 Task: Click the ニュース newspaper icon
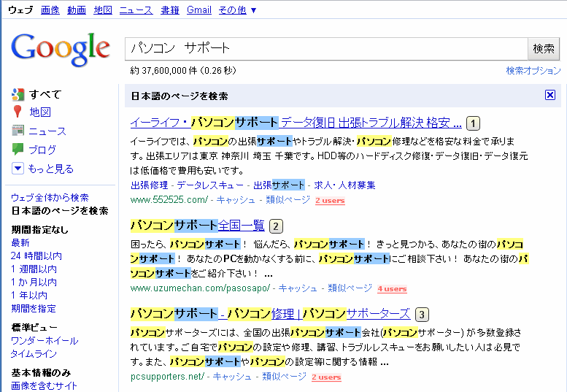(18, 131)
